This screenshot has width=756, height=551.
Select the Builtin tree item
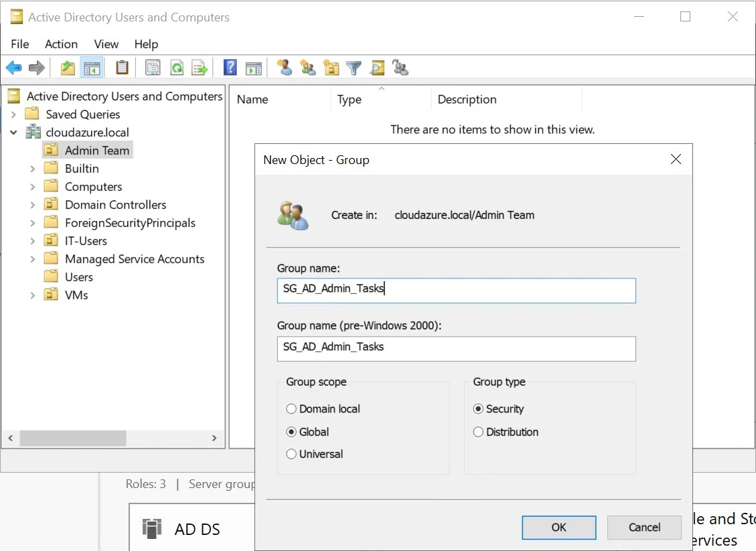click(82, 169)
